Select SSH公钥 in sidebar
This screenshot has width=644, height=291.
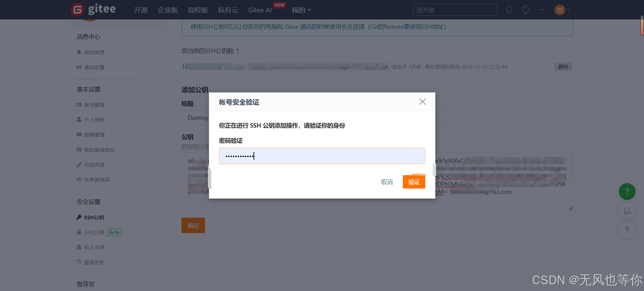pos(90,217)
